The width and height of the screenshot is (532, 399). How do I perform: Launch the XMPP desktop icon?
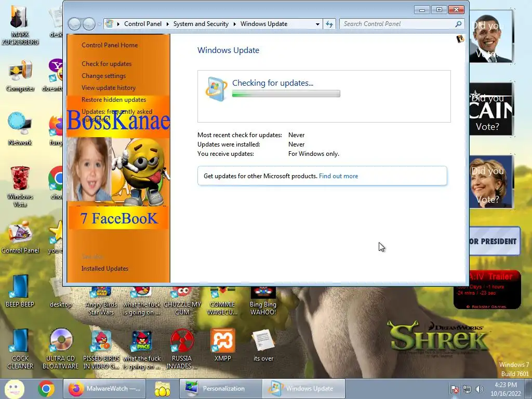click(x=222, y=345)
